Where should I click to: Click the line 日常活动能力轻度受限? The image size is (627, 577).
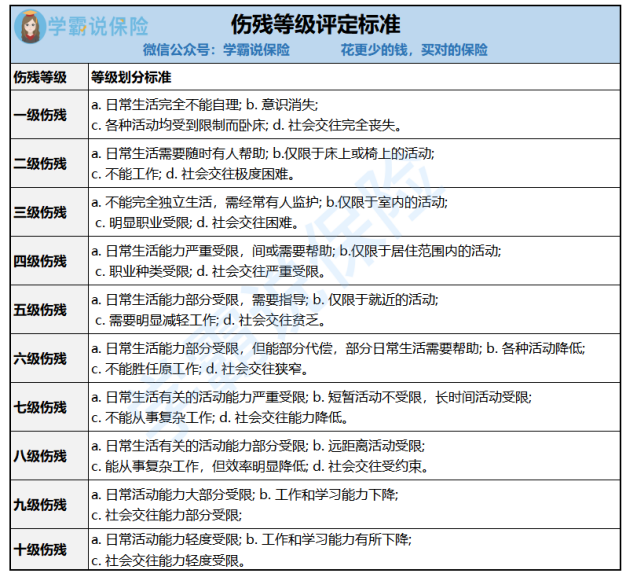(251, 540)
